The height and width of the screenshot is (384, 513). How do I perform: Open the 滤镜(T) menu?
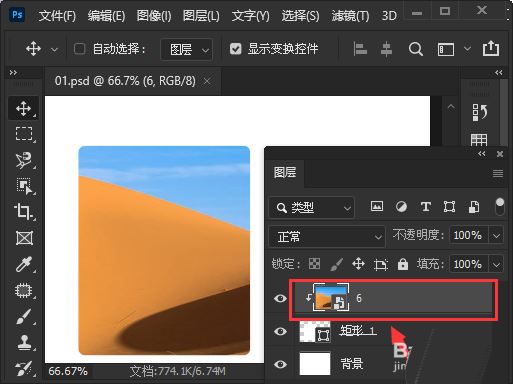pyautogui.click(x=350, y=16)
